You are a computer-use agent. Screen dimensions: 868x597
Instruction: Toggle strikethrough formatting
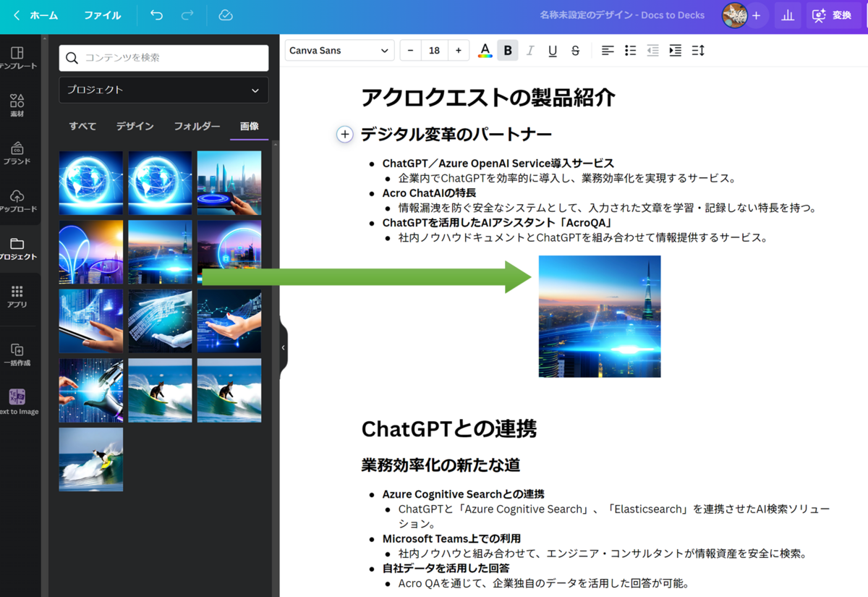[575, 51]
